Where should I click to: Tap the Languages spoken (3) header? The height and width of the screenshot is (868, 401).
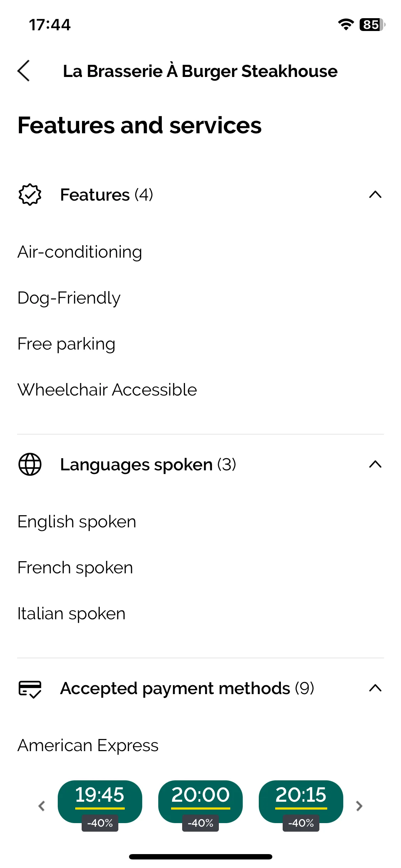click(148, 465)
